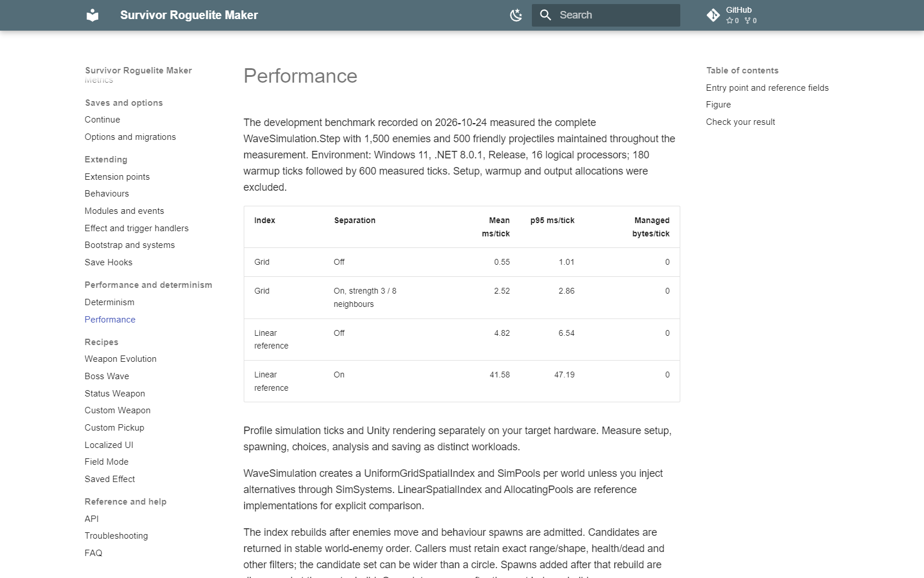Open the Weapon Evolution recipe
The image size is (924, 578).
[x=120, y=359]
